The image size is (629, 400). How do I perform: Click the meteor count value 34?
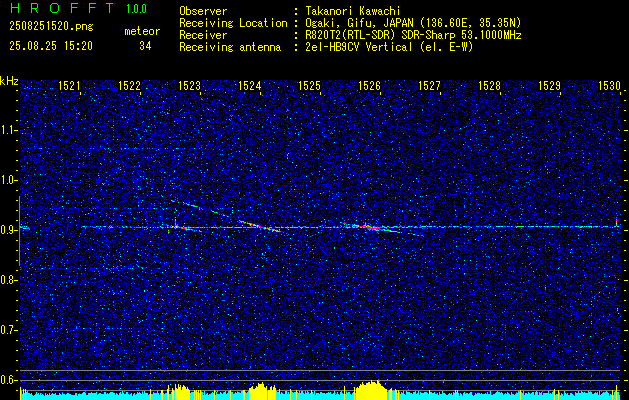tap(145, 46)
